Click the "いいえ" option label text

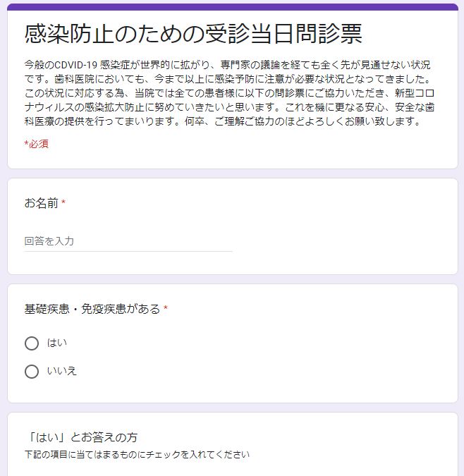point(62,372)
